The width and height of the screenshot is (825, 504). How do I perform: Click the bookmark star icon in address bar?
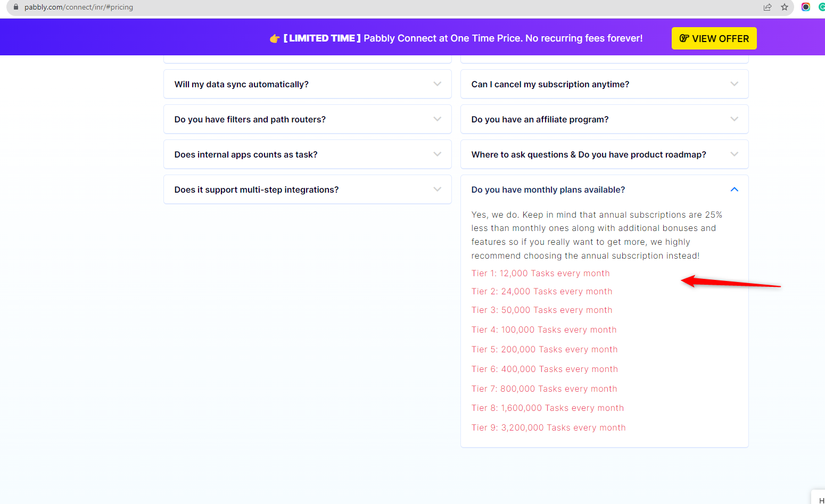(x=784, y=7)
